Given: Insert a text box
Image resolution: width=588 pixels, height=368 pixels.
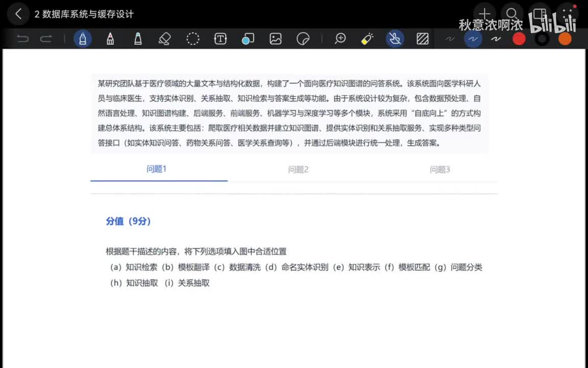Looking at the screenshot, I should 220,39.
